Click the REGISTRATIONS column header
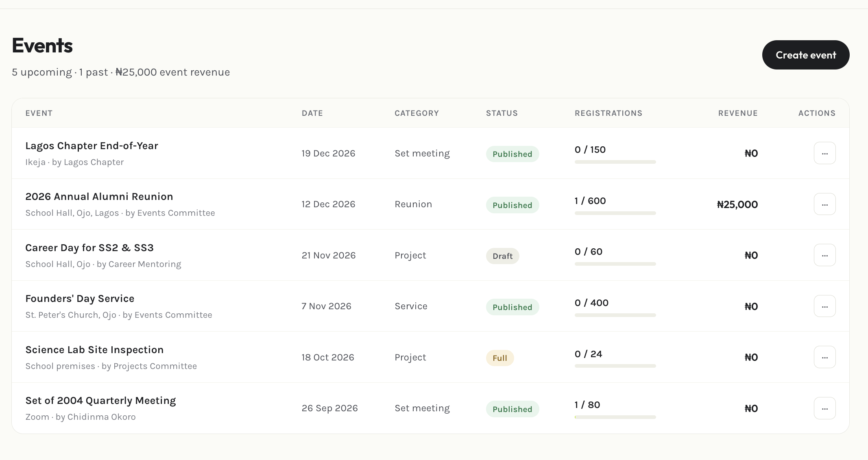 [608, 113]
